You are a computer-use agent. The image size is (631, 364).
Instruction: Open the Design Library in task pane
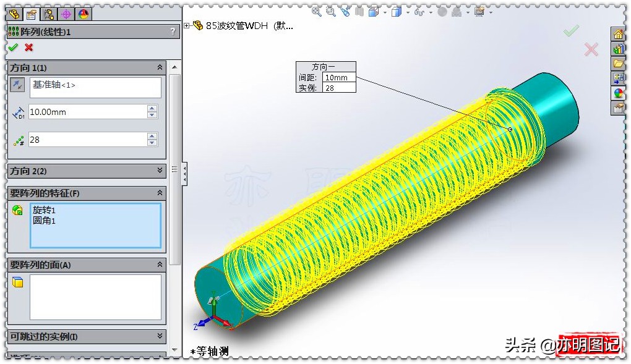click(619, 49)
